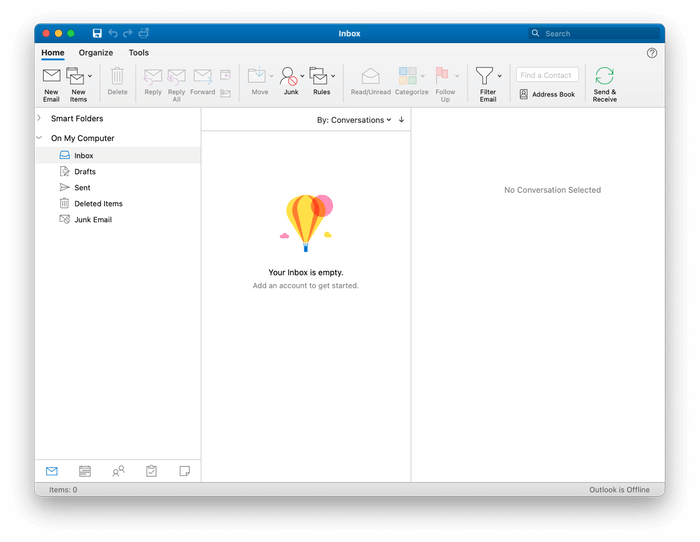The height and width of the screenshot is (542, 700).
Task: Click the Delete trash icon
Action: 117,76
